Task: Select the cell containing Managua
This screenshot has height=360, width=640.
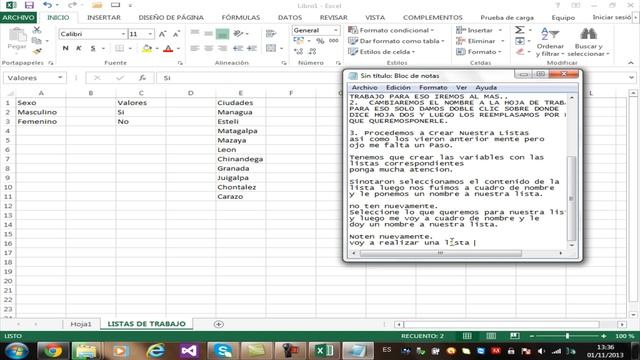Action: [x=240, y=112]
